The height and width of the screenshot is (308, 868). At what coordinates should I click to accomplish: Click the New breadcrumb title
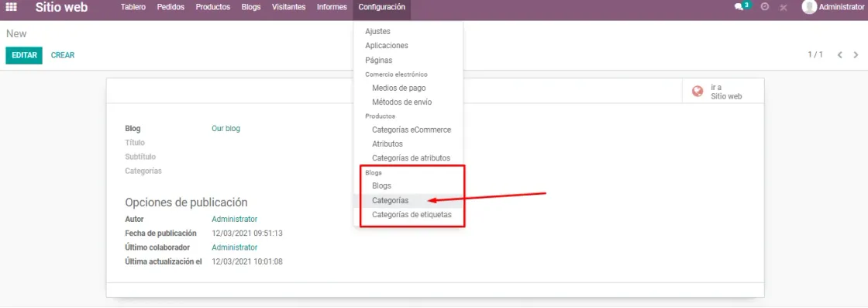16,34
